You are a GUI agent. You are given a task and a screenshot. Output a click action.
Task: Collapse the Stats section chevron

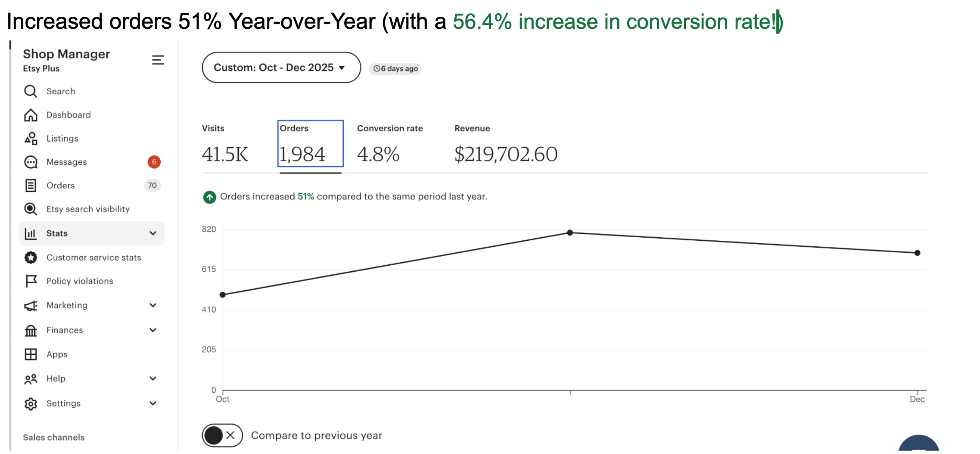point(153,233)
